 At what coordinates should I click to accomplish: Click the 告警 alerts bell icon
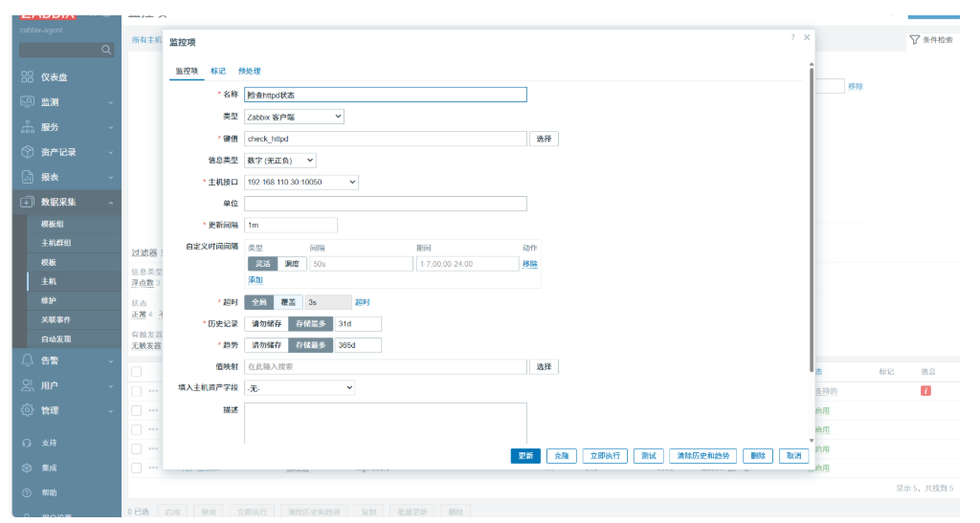28,360
